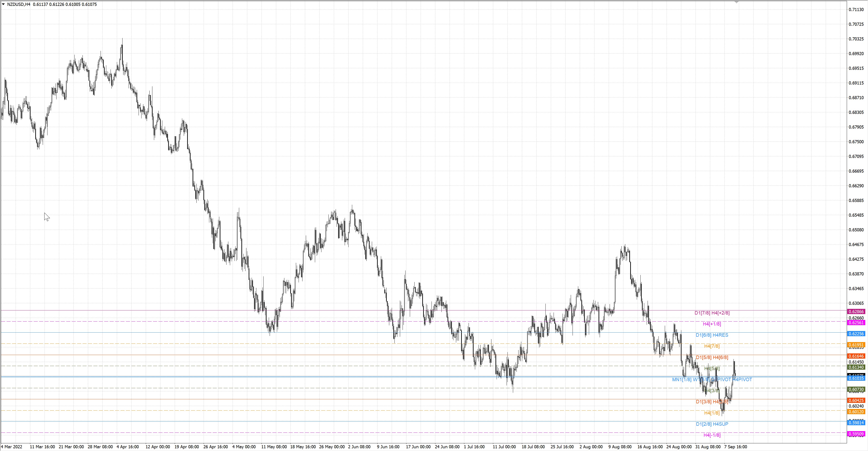Click 0.63870 on the price scale

coord(856,274)
